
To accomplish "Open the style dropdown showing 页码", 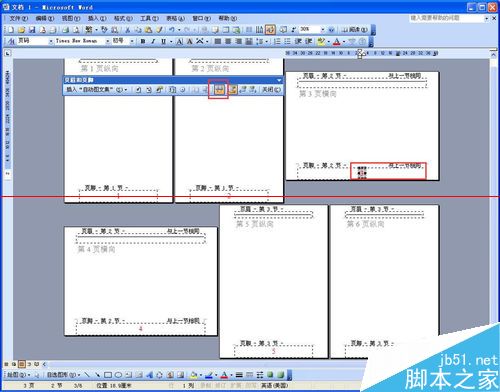I will click(51, 41).
